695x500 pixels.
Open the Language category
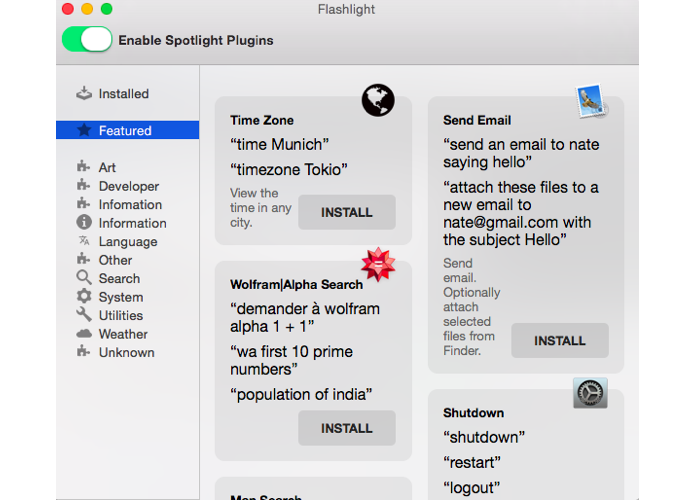click(128, 241)
